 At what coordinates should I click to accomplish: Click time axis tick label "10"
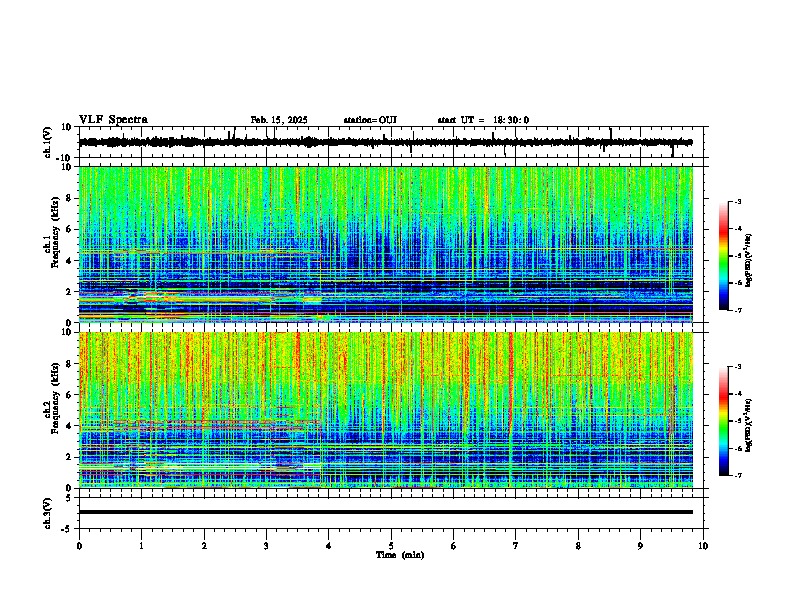click(703, 546)
